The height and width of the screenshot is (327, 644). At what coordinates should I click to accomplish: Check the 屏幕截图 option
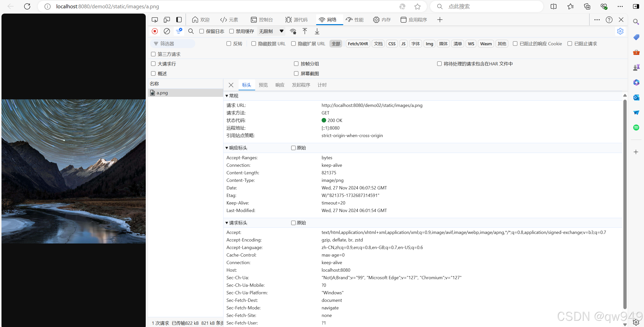tap(296, 73)
